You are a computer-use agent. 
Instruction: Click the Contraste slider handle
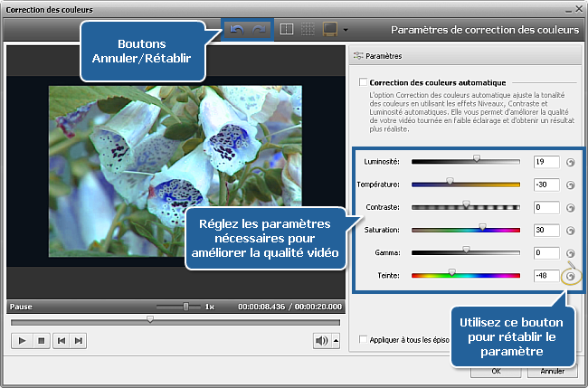[x=467, y=205]
